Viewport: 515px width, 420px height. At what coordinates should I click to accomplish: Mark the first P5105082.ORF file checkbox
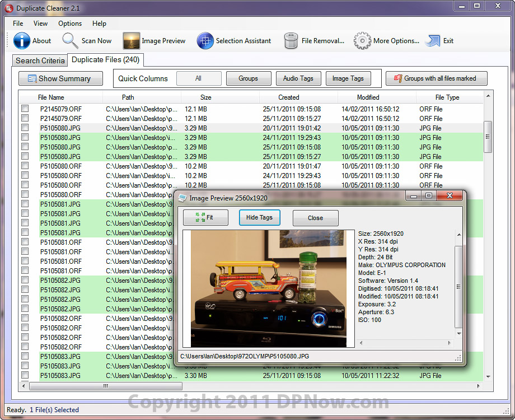25,319
